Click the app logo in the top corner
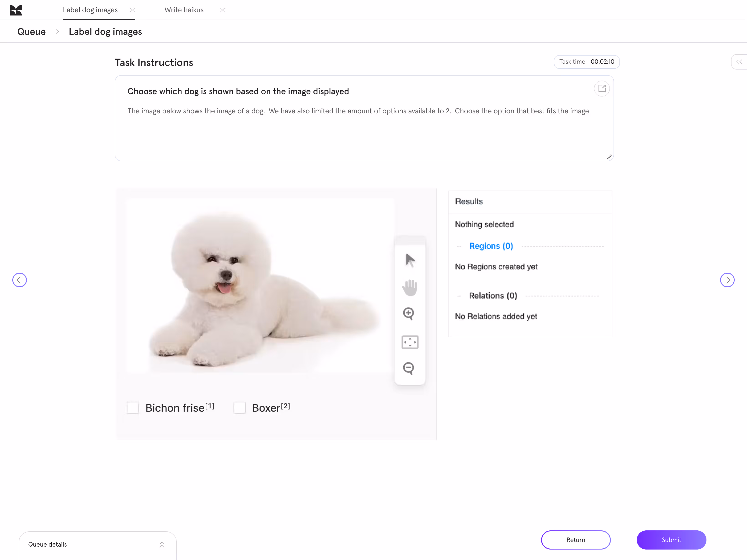 pyautogui.click(x=16, y=10)
